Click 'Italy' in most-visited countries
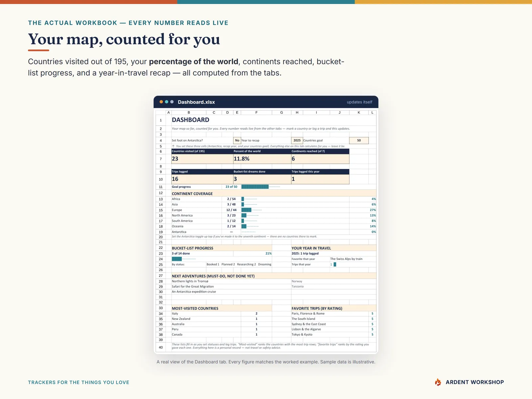This screenshot has width=532, height=399. (x=175, y=314)
